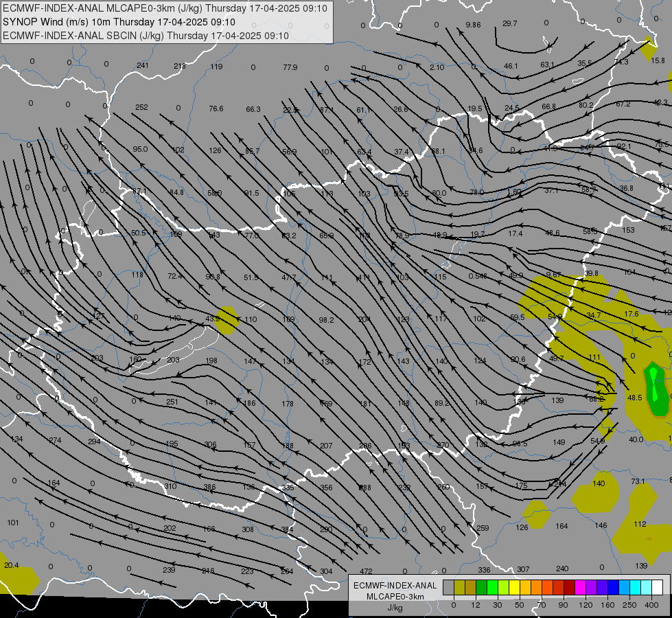Select the value 15.8 near the olive patch
The image size is (672, 618).
(x=658, y=60)
